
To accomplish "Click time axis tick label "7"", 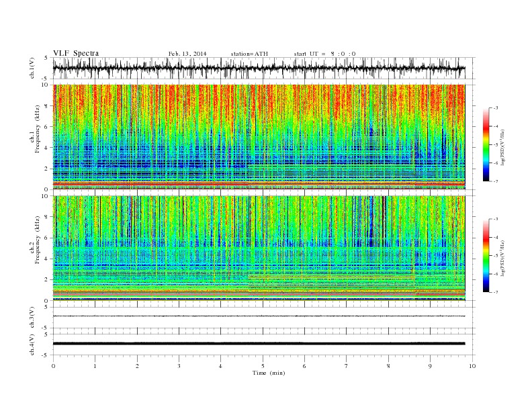I will point(347,366).
